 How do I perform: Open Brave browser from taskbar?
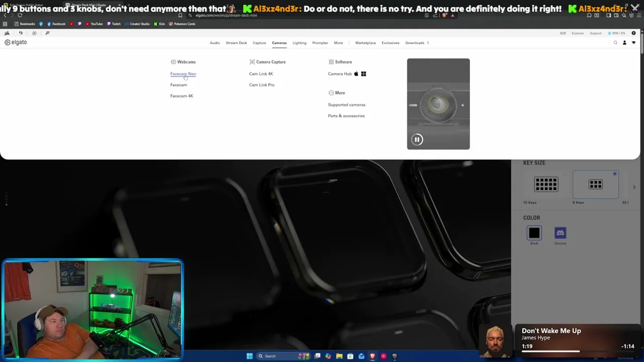(x=372, y=356)
